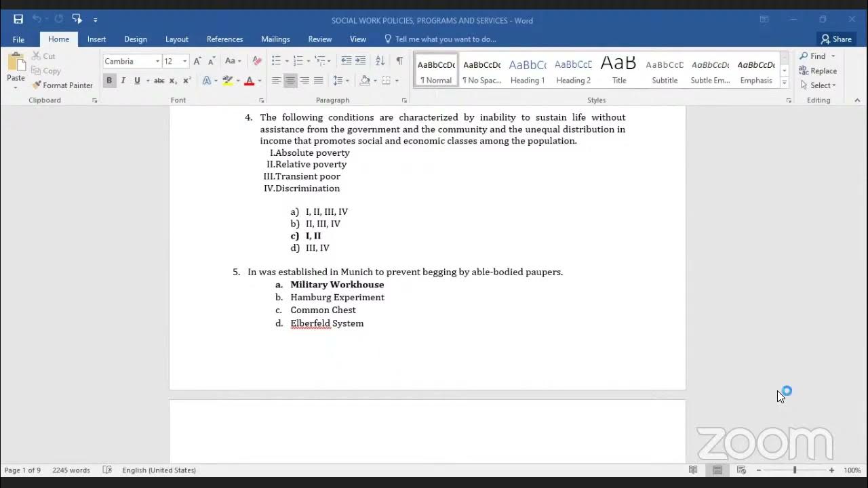Apply numbered list formatting
The width and height of the screenshot is (868, 488).
pos(298,61)
